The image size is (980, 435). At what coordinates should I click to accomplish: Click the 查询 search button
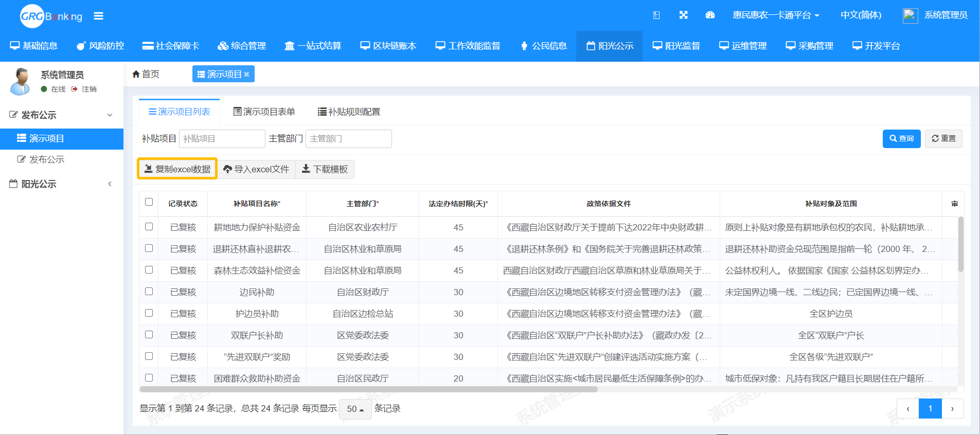(901, 139)
